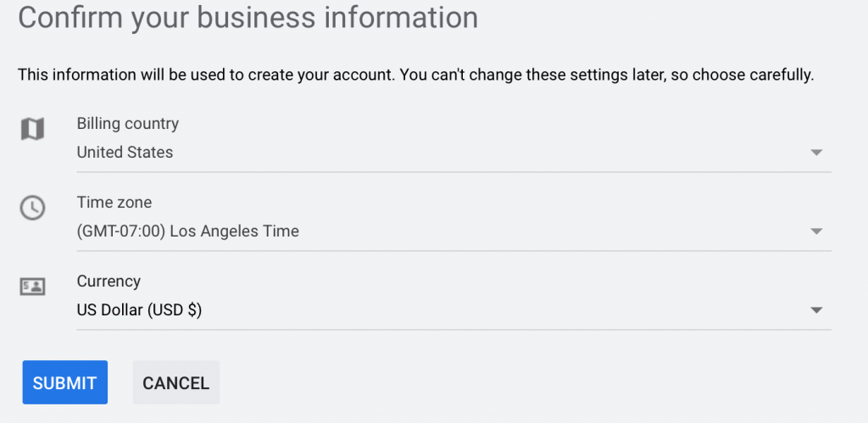Viewport: 868px width, 423px height.
Task: Click the underline below the US Dollar field
Action: (453, 330)
